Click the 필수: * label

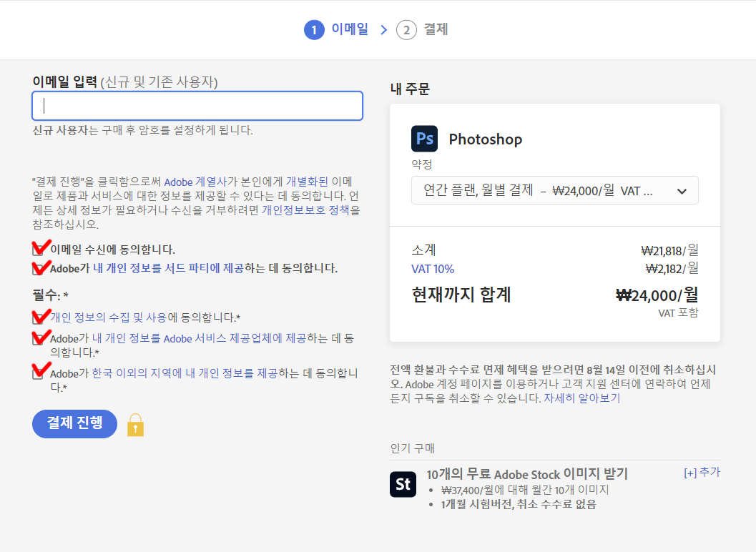pos(51,295)
